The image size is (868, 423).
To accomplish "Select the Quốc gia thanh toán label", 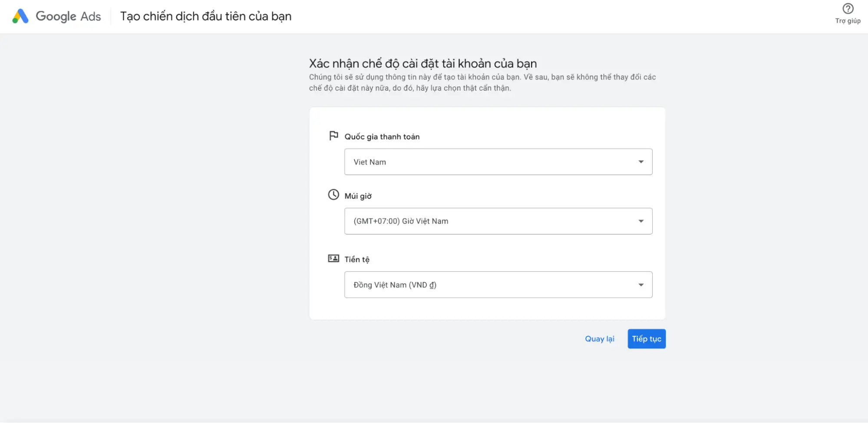I will click(382, 137).
